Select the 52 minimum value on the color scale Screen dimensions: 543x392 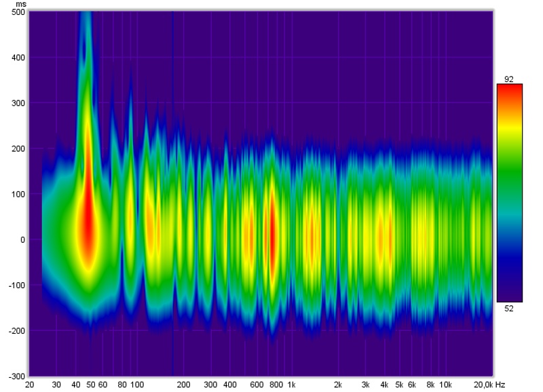509,308
